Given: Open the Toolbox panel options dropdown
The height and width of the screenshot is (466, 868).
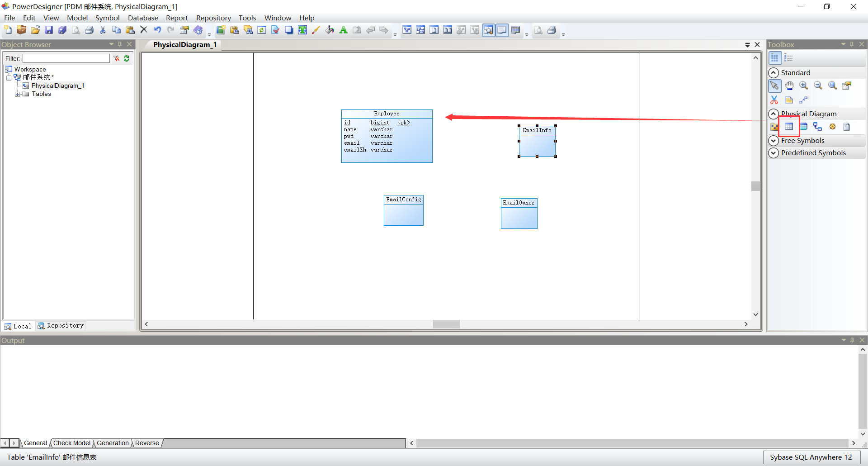Looking at the screenshot, I should tap(843, 44).
